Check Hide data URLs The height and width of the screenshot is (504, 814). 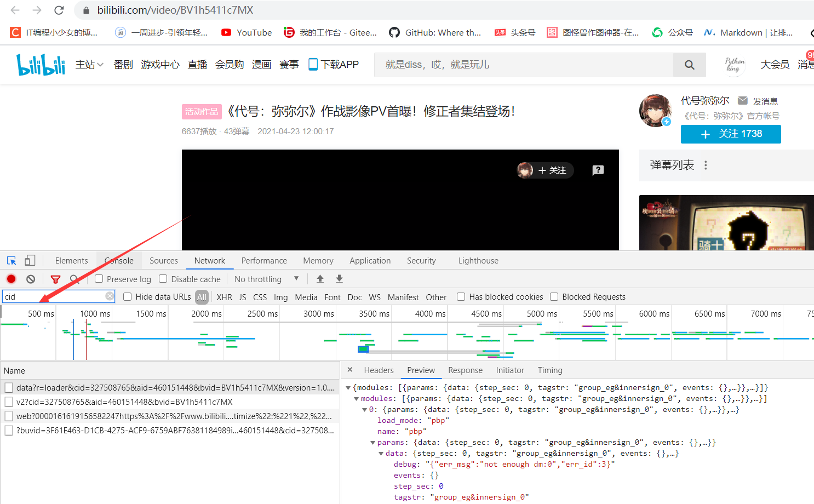pos(128,296)
